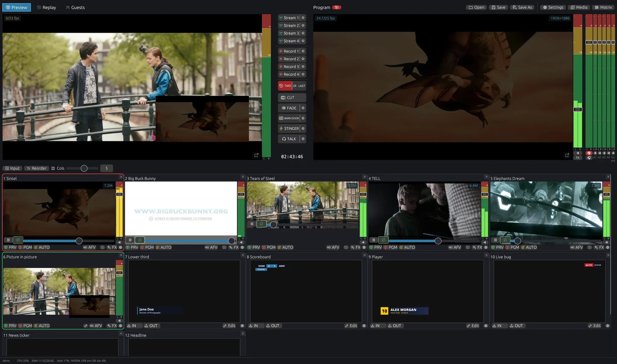The width and height of the screenshot is (617, 364).
Task: Click Save As in the top menu
Action: 522,7
